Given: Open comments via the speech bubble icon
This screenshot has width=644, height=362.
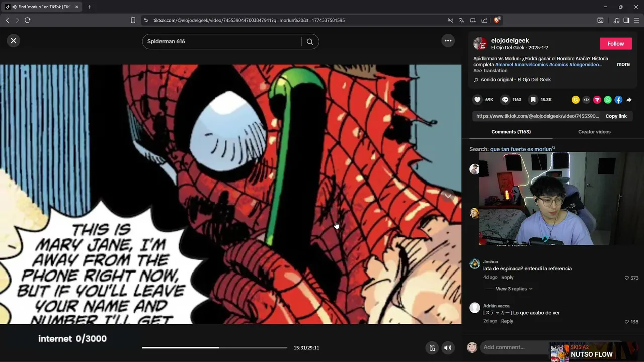Looking at the screenshot, I should pyautogui.click(x=505, y=100).
